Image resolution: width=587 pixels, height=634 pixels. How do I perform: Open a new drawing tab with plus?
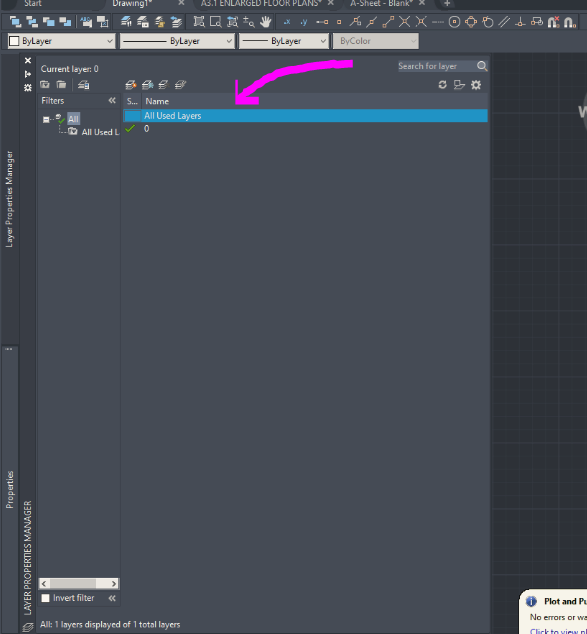(x=447, y=4)
